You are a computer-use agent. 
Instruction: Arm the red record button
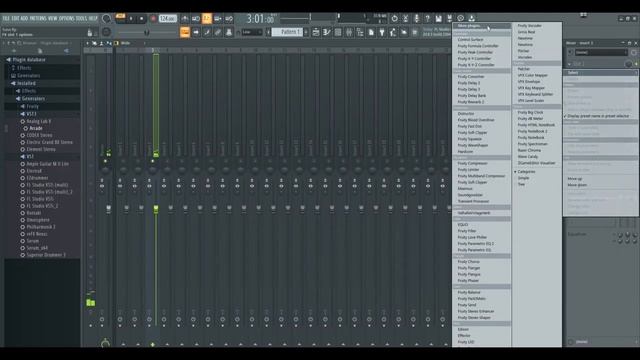pos(153,18)
